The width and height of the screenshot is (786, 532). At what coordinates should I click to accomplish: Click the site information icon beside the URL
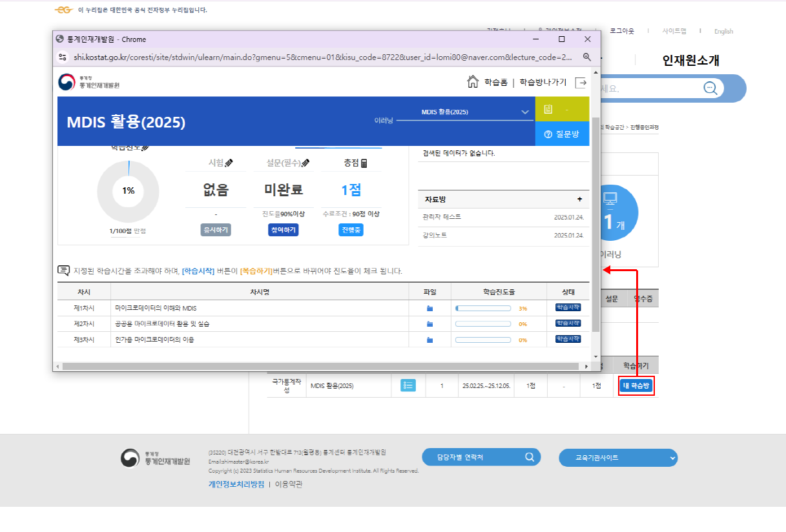coord(63,57)
